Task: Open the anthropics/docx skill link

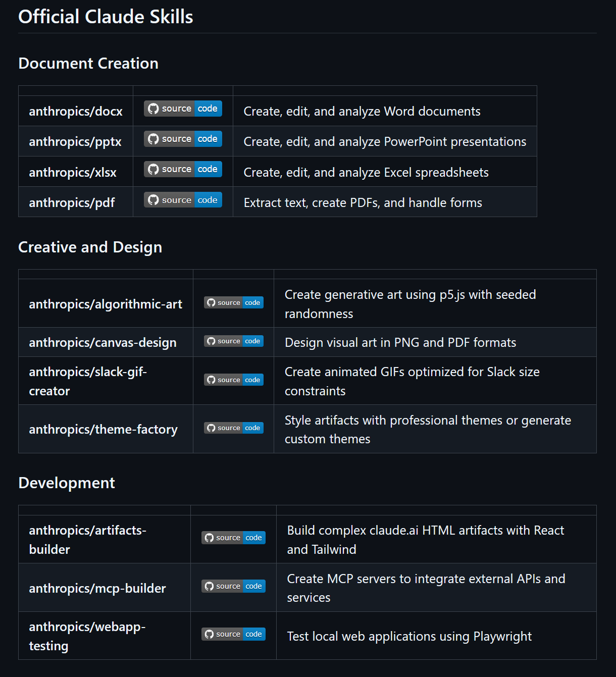Action: [x=76, y=112]
